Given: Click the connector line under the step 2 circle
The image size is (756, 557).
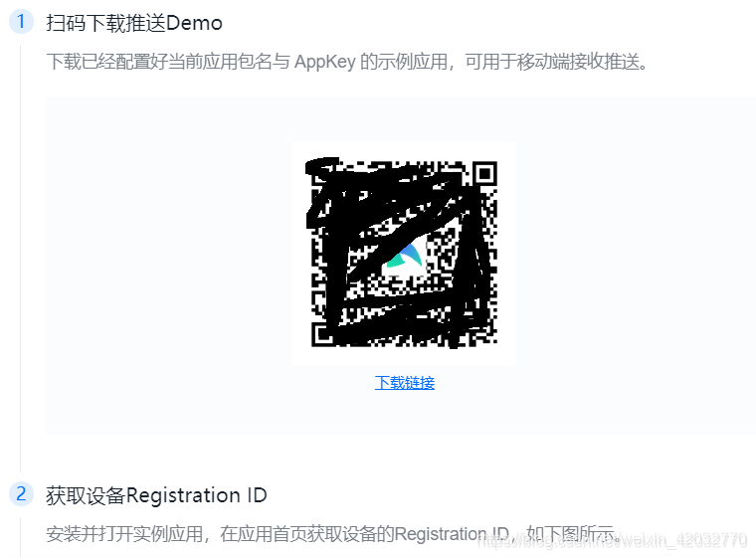Looking at the screenshot, I should point(20,537).
